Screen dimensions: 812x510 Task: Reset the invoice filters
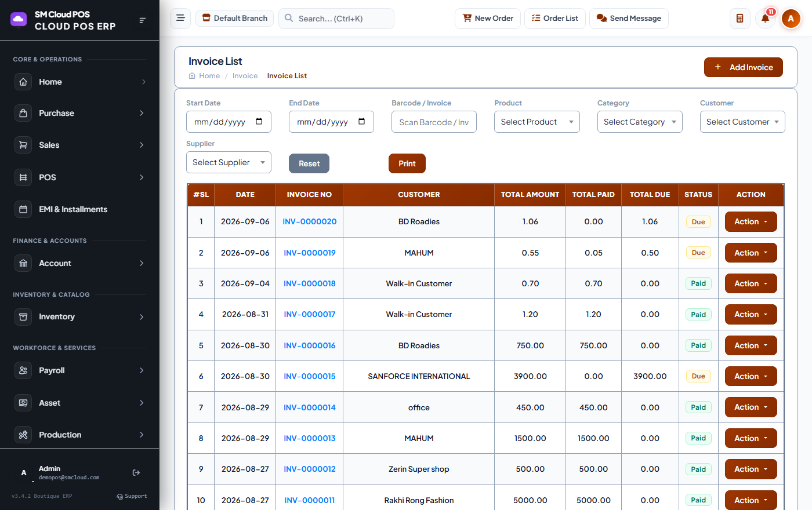pyautogui.click(x=309, y=163)
